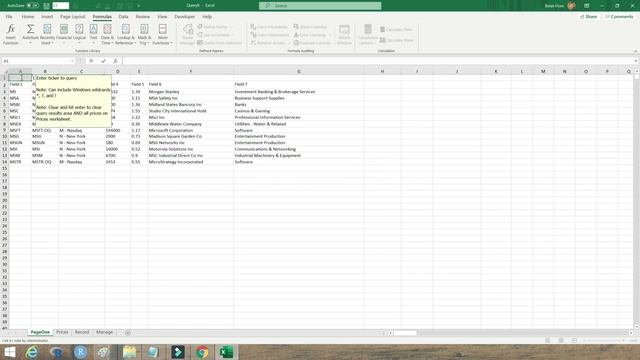Open Math & Trig functions menu

coord(144,34)
